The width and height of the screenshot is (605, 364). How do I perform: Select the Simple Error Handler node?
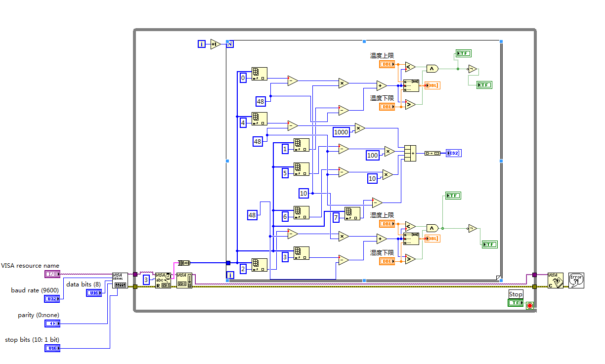[x=576, y=280]
